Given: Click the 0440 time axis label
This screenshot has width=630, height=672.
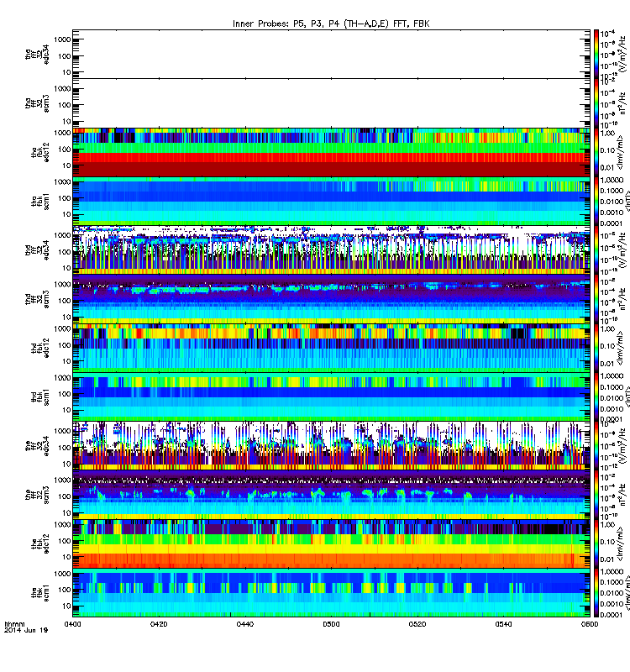Looking at the screenshot, I should click(245, 624).
